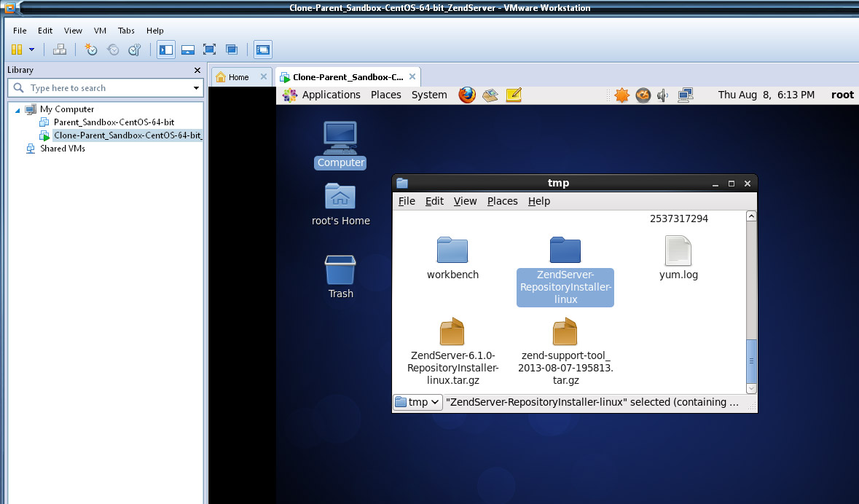Image resolution: width=859 pixels, height=504 pixels.
Task: Close the Library panel
Action: pyautogui.click(x=197, y=70)
